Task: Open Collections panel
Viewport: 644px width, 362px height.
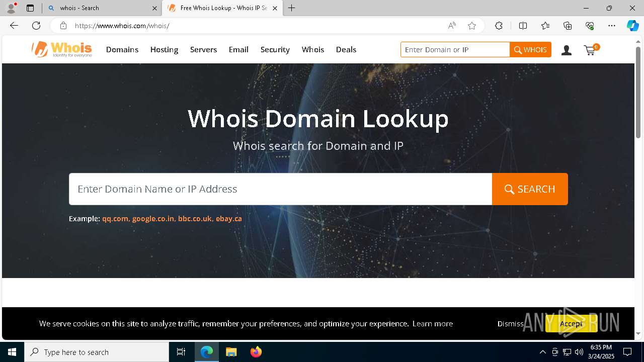Action: [568, 26]
